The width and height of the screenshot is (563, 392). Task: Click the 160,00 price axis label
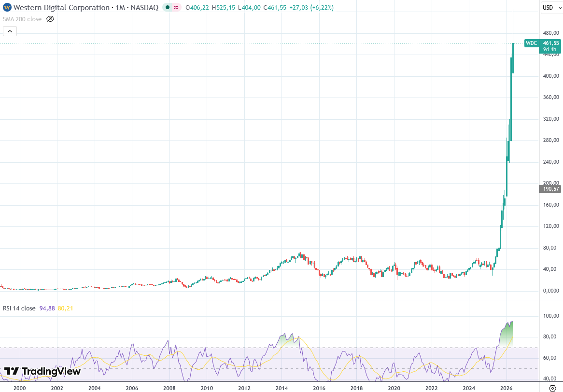tap(551, 205)
